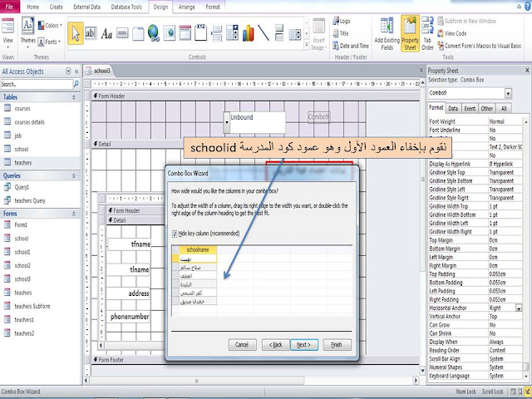532x399 pixels.
Task: Insert Date and Time
Action: click(351, 46)
